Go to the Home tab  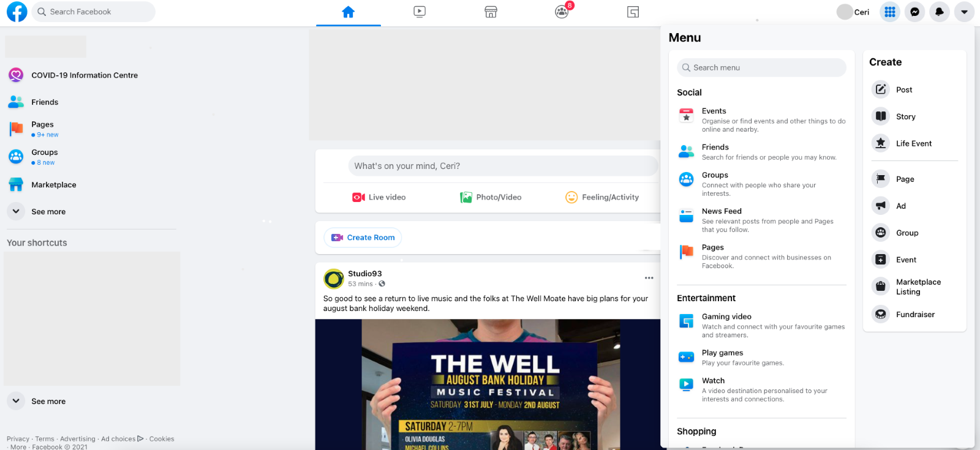coord(349,12)
